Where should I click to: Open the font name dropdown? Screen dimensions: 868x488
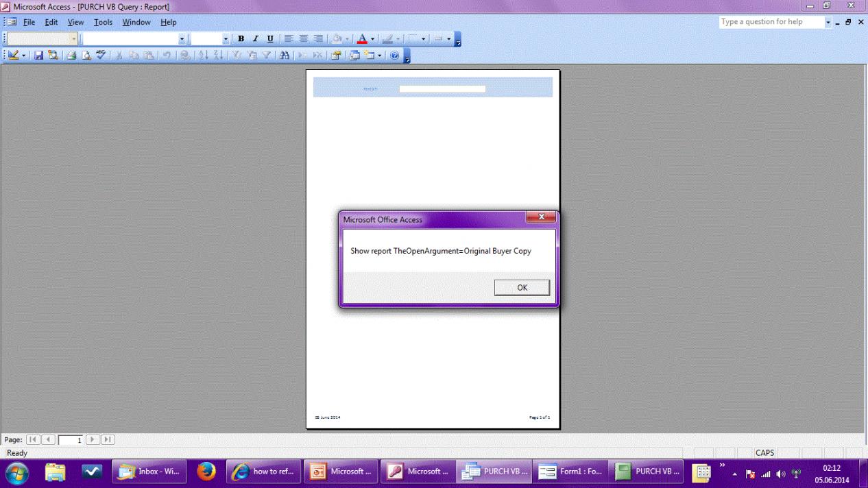pos(182,39)
